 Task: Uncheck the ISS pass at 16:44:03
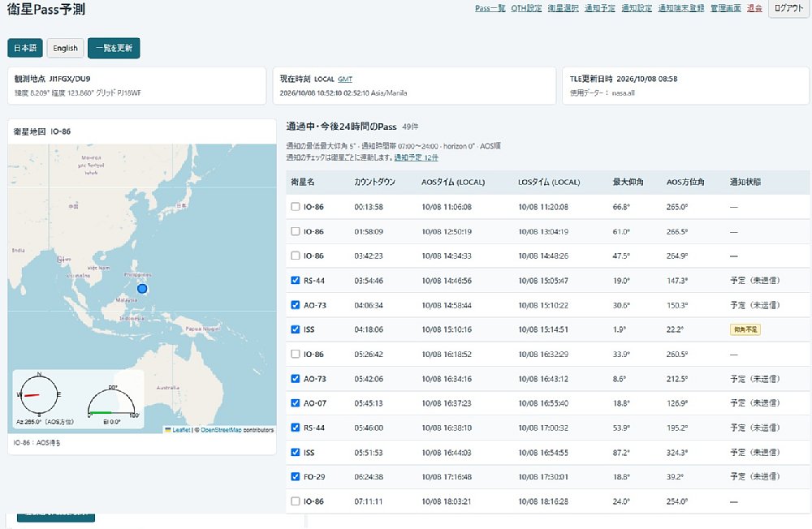(x=296, y=453)
